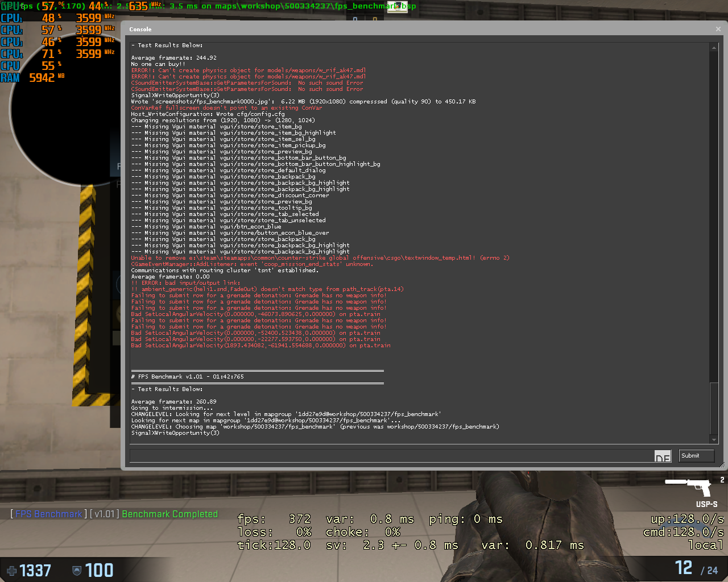Click the 'ping: 0 ms' net graph value
This screenshot has height=582, width=728.
pos(466,519)
